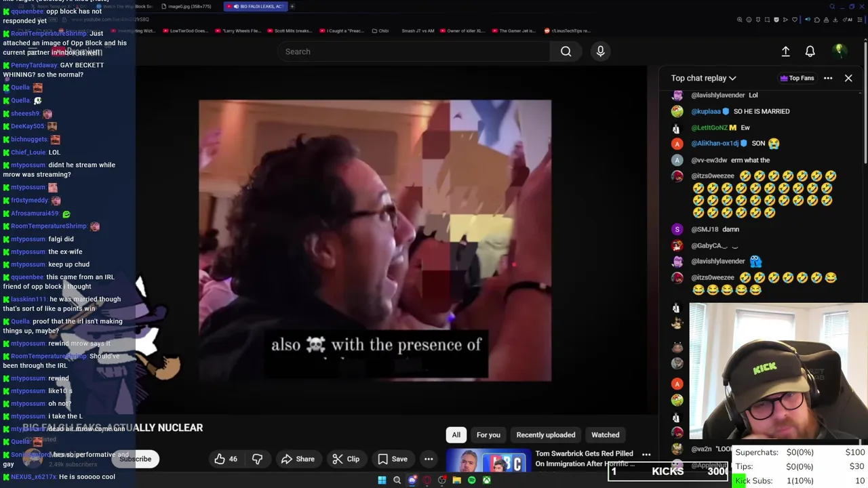
Task: Open Spotify from taskbar
Action: [x=472, y=481]
